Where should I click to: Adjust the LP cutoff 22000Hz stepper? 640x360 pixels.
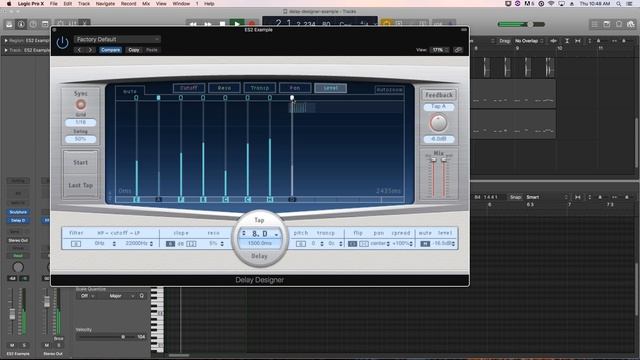point(151,244)
